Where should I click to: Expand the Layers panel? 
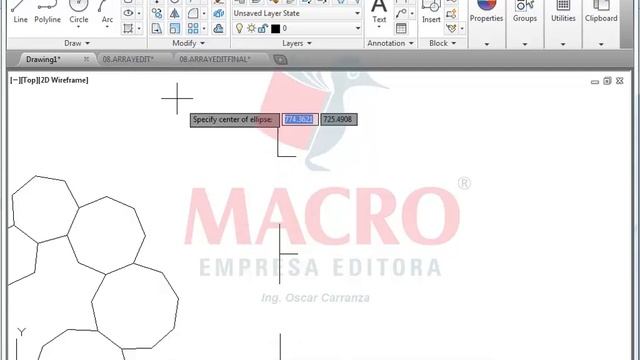(x=297, y=43)
